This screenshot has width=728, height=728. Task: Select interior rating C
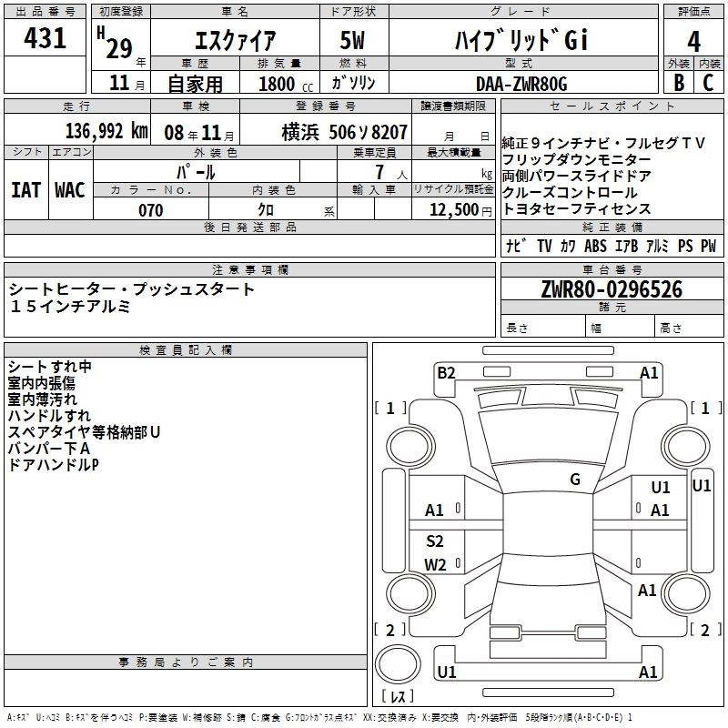point(708,83)
